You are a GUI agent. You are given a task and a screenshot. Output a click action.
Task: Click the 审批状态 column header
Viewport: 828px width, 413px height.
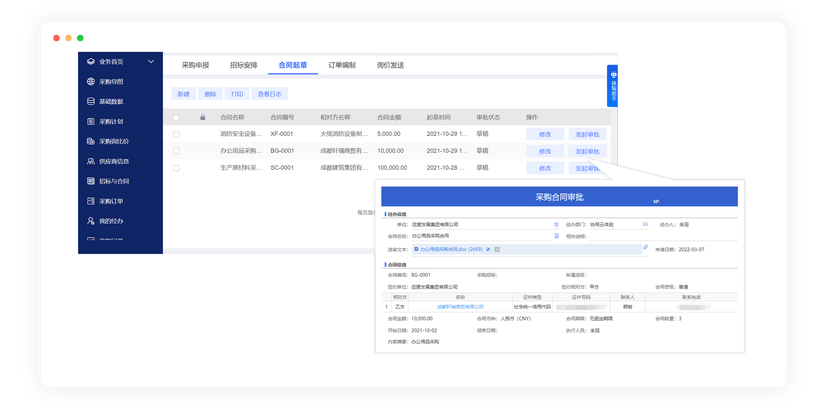coord(488,117)
